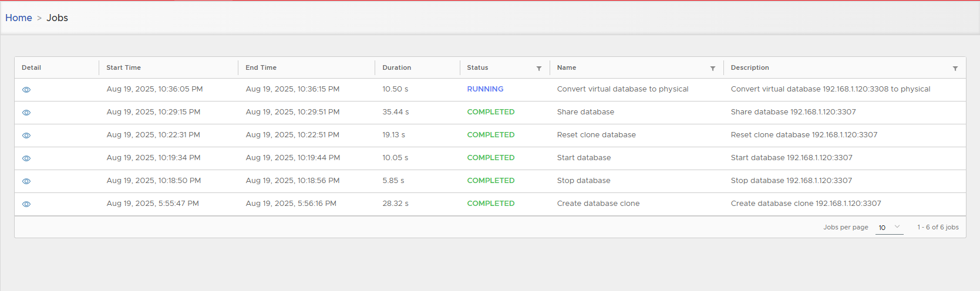Viewport: 980px width, 291px height.
Task: Filter jobs by Status column
Action: click(538, 69)
